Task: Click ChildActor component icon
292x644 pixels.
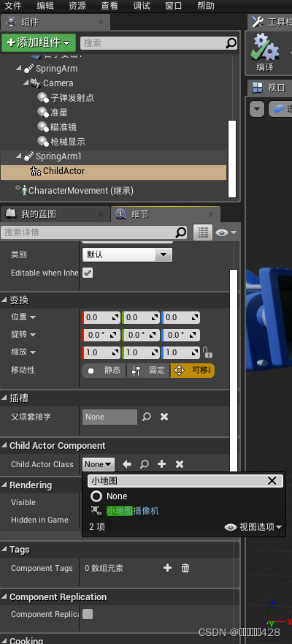Action: click(36, 171)
